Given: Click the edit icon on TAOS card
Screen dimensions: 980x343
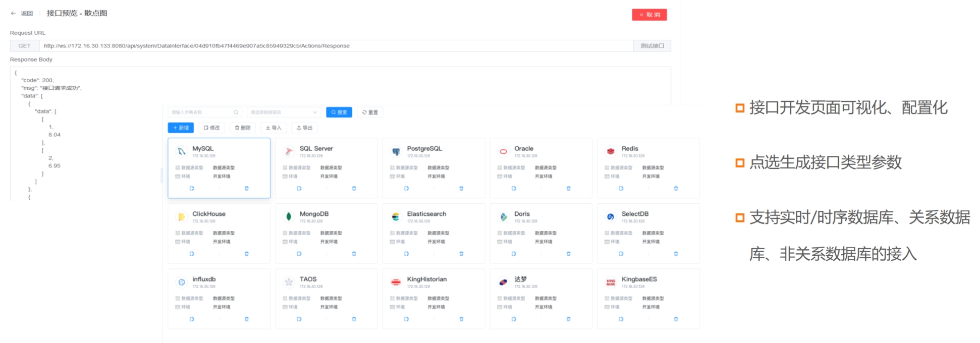Looking at the screenshot, I should tap(299, 319).
